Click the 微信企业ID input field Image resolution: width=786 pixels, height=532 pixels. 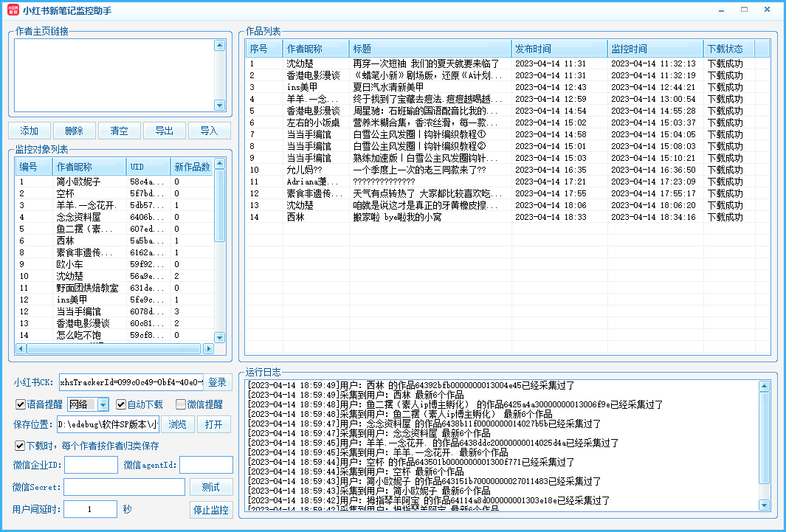tap(92, 465)
